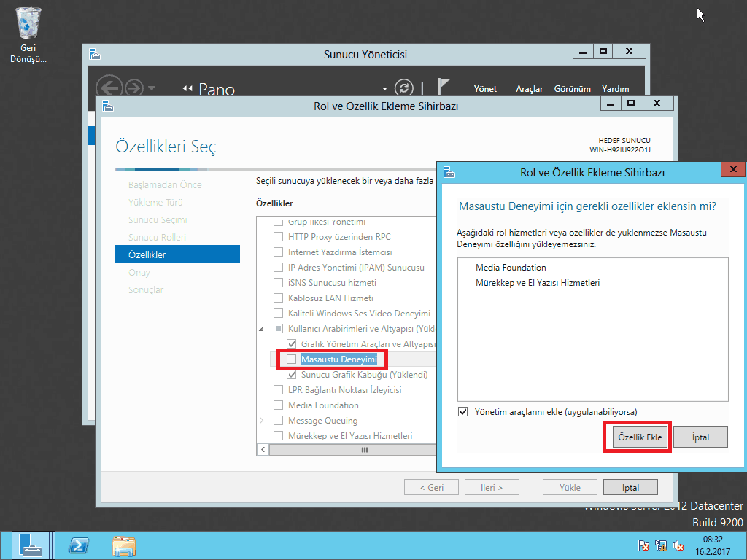Click İptal in the confirmation dialog
Screen dimensions: 747x560
coord(700,437)
